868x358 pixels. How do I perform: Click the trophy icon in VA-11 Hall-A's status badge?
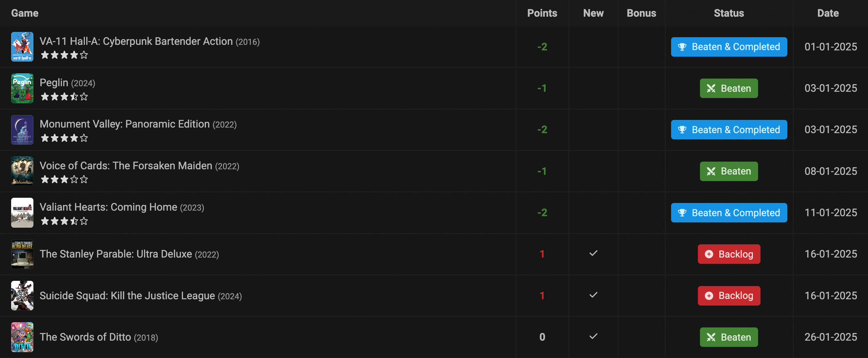coord(682,47)
